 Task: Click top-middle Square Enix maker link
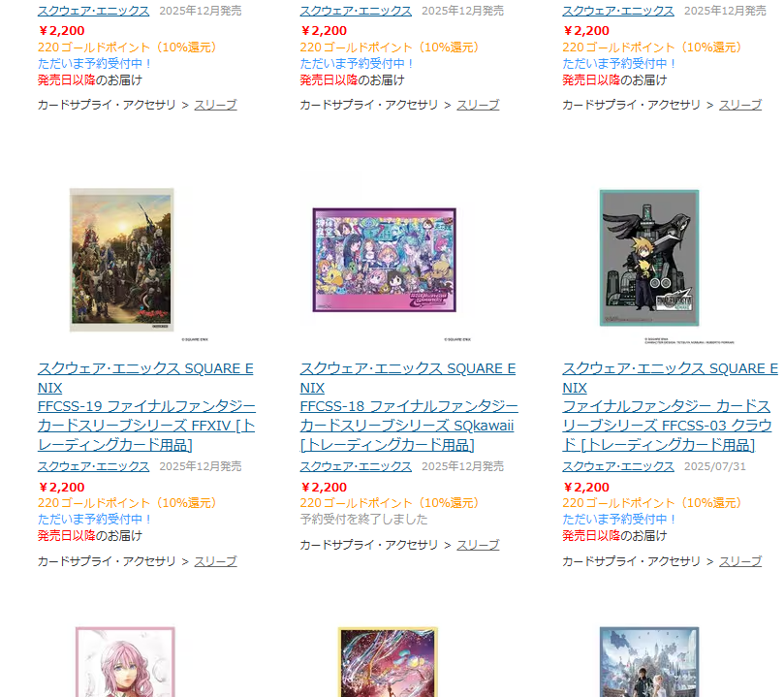(x=356, y=11)
